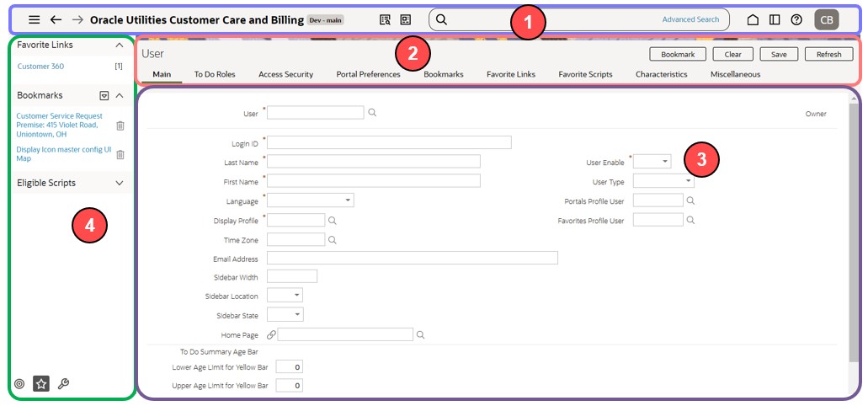Switch to the Main tab
Image resolution: width=868 pixels, height=406 pixels.
(162, 74)
